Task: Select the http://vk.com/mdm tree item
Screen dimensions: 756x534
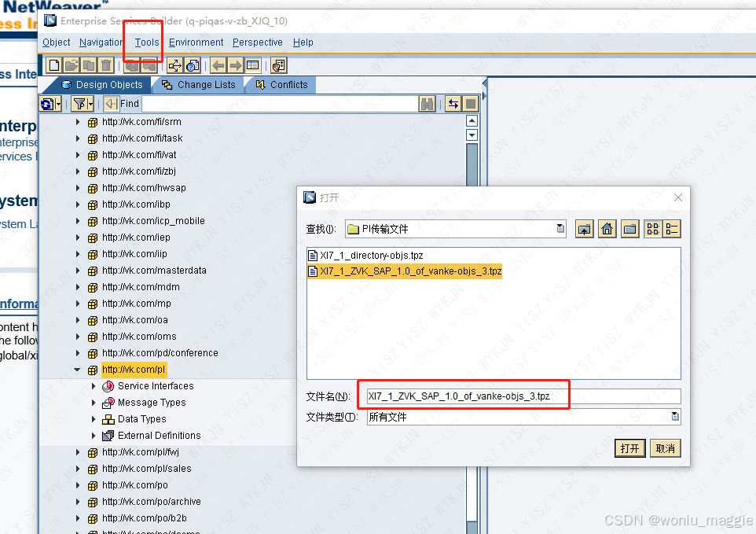Action: 141,287
